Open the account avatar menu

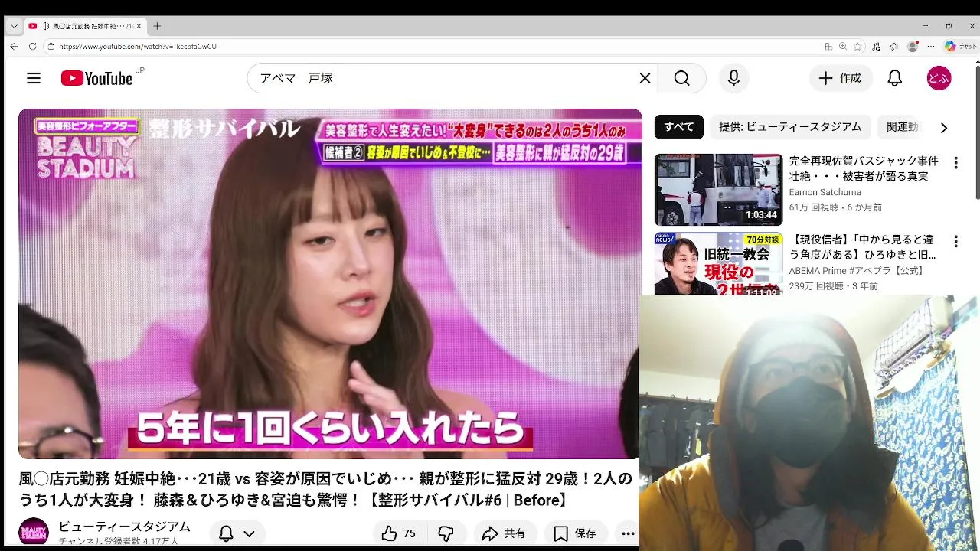point(939,78)
